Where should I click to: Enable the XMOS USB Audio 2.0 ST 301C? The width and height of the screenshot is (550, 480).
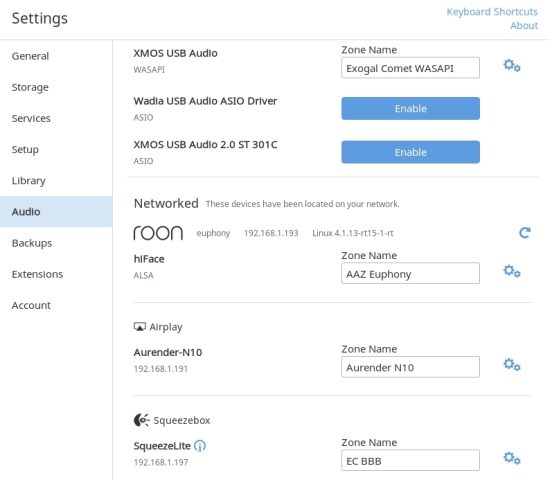[x=410, y=152]
